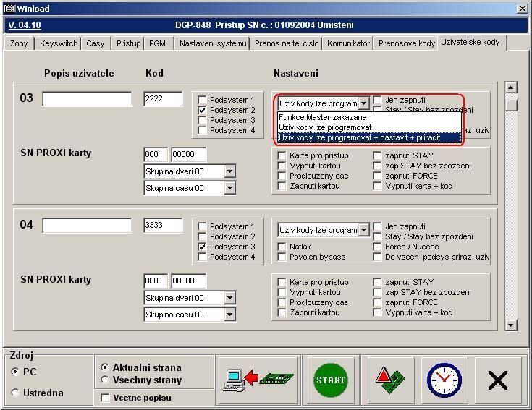Viewport: 532px width, 410px height.
Task: Select 'Funkce Master zakazana' from list
Action: (x=322, y=117)
